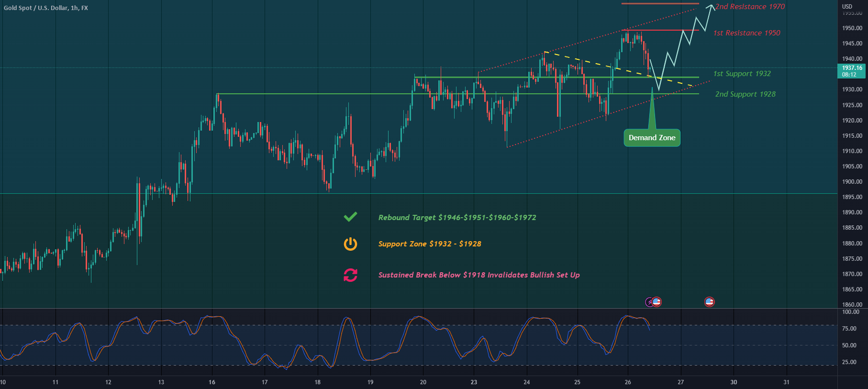The width and height of the screenshot is (868, 389).
Task: Click date label 16 on the time axis
Action: [x=212, y=382]
